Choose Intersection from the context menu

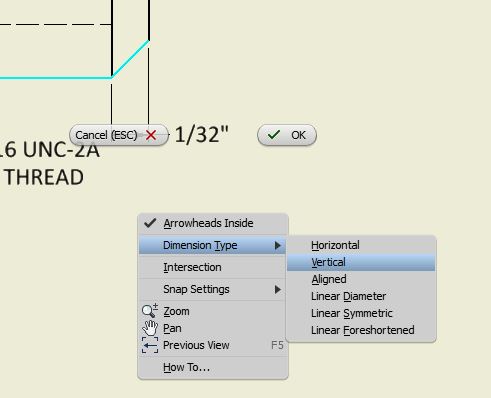point(213,267)
